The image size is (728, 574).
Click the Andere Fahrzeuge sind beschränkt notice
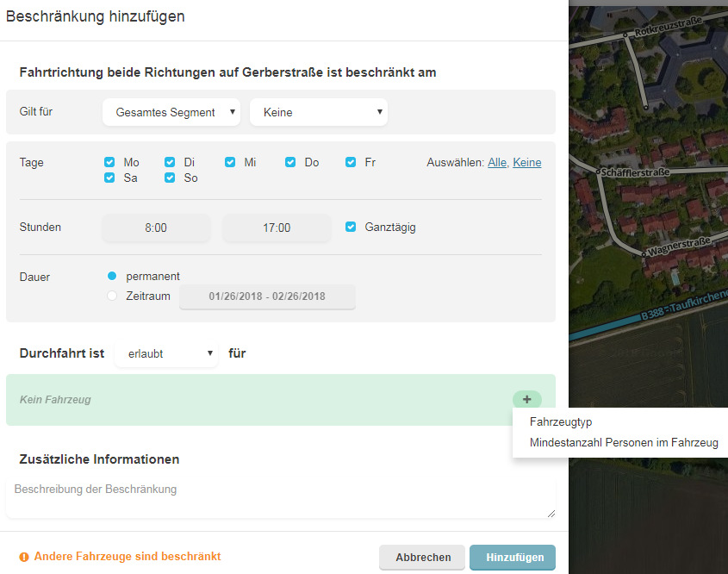(128, 557)
